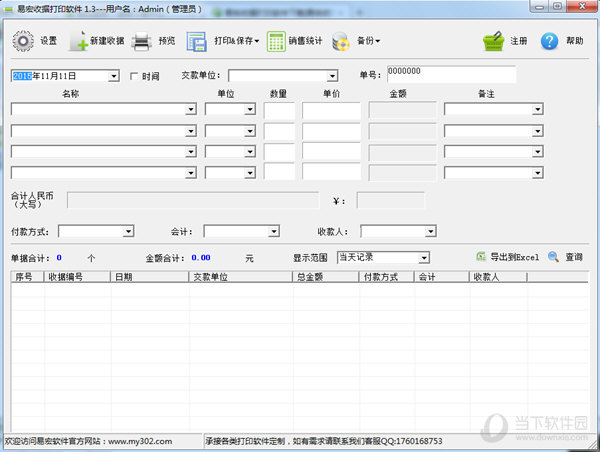The image size is (600, 452).
Task: Click the 打印&保存 print and save icon
Action: [x=197, y=41]
